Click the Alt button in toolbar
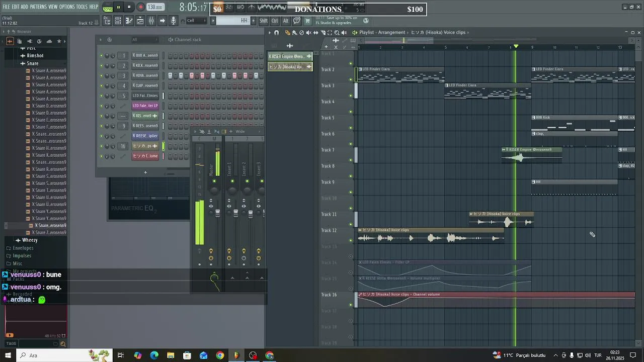Screen dimensions: 644x362 point(286,21)
